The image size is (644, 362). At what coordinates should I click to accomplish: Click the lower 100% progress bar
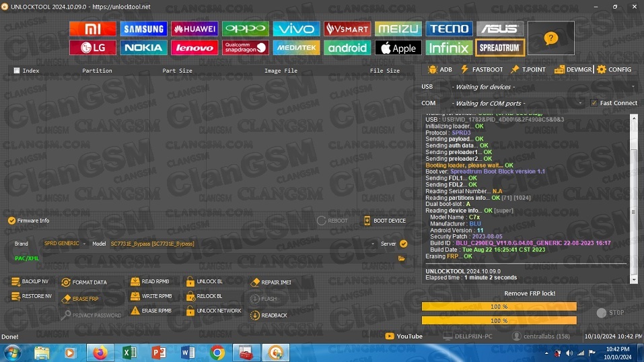click(499, 320)
